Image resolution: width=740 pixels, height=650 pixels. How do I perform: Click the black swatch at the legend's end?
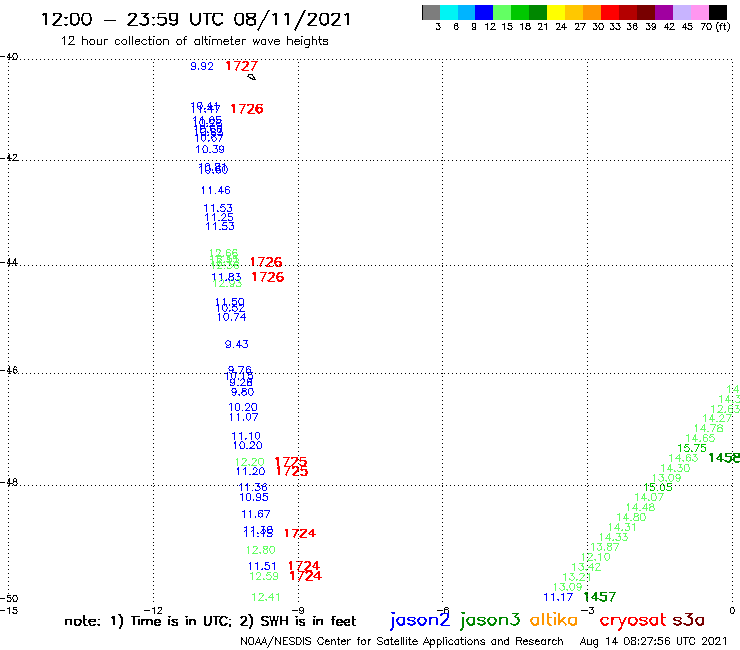(x=717, y=12)
